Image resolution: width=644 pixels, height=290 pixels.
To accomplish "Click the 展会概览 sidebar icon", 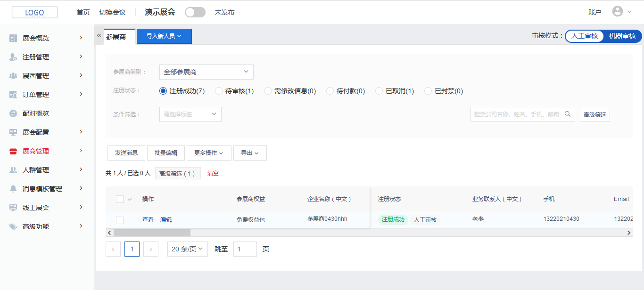I will [x=13, y=38].
